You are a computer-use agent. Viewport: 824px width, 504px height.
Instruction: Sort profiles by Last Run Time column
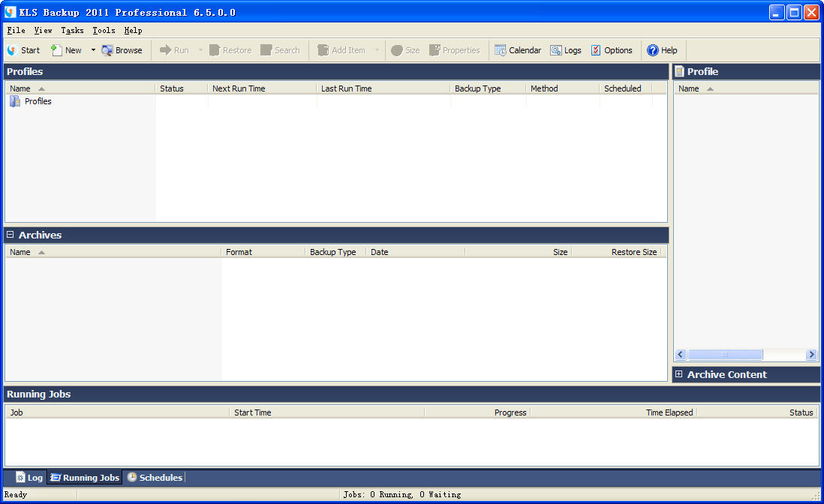point(383,88)
